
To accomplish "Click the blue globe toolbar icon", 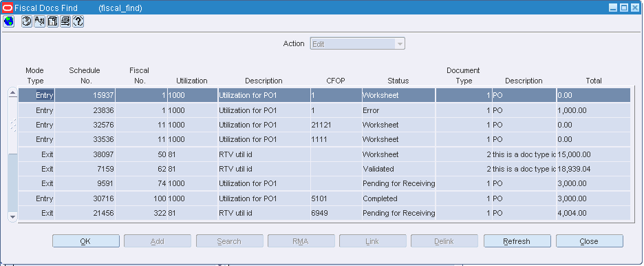I will (9, 21).
